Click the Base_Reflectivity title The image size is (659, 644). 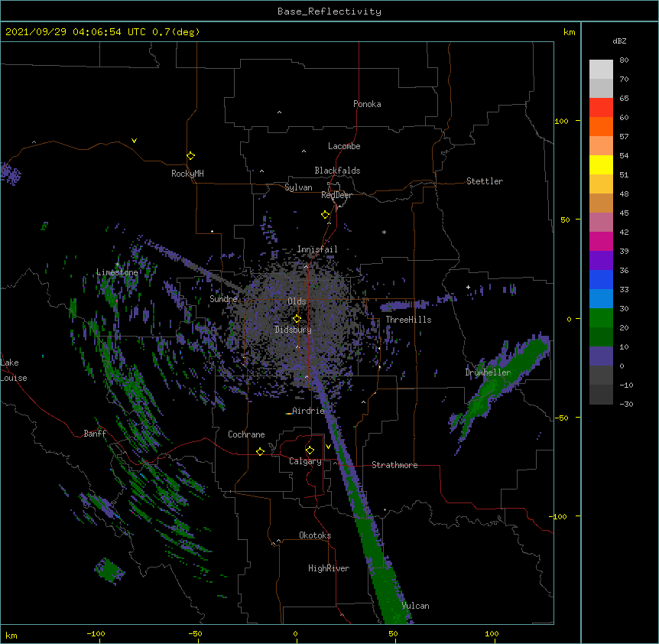pyautogui.click(x=329, y=11)
